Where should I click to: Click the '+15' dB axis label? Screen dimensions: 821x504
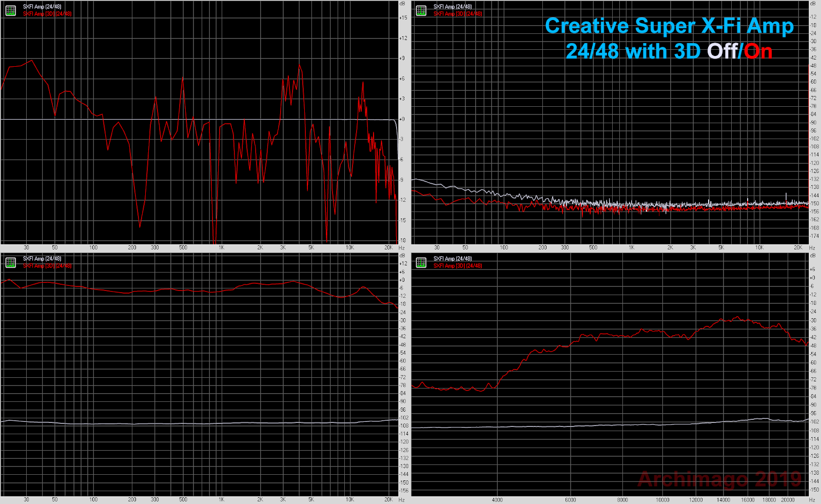403,18
